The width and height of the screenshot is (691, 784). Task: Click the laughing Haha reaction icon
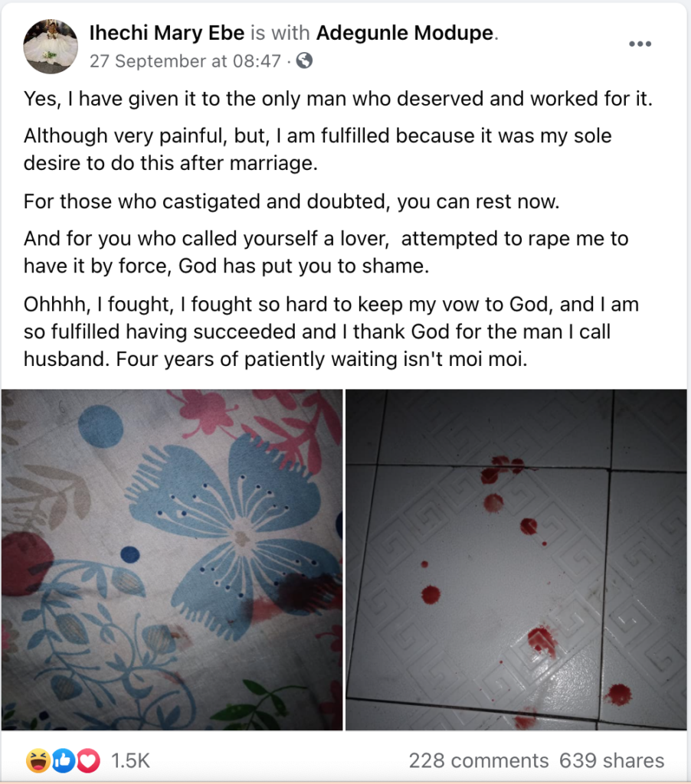pos(38,760)
